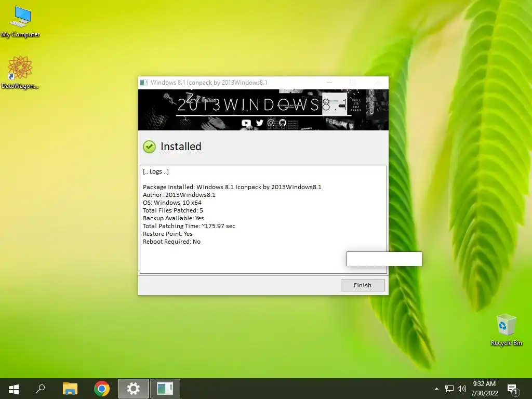Click the "OS: Windows 10 x64" line
This screenshot has width=532, height=399.
pos(172,203)
